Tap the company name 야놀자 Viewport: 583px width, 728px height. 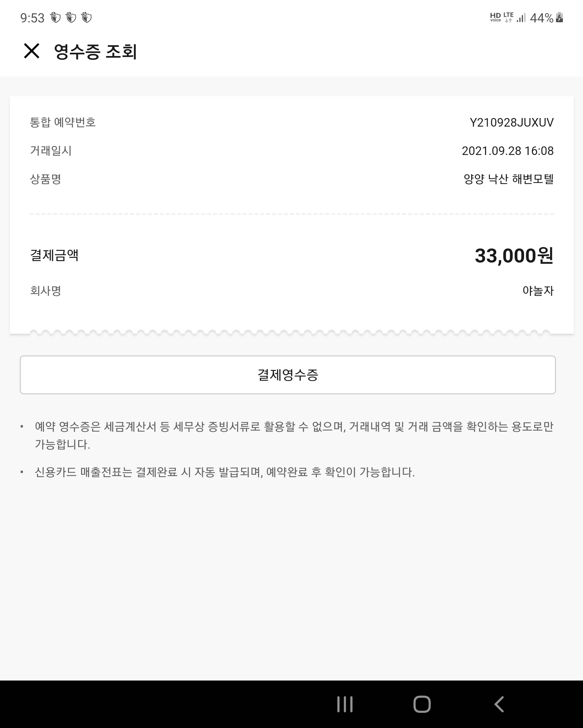pyautogui.click(x=538, y=291)
